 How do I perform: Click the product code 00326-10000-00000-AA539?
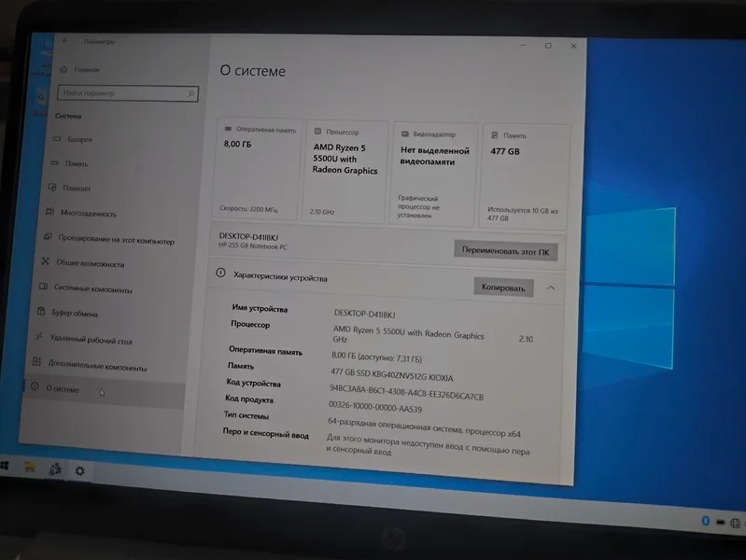click(x=375, y=406)
